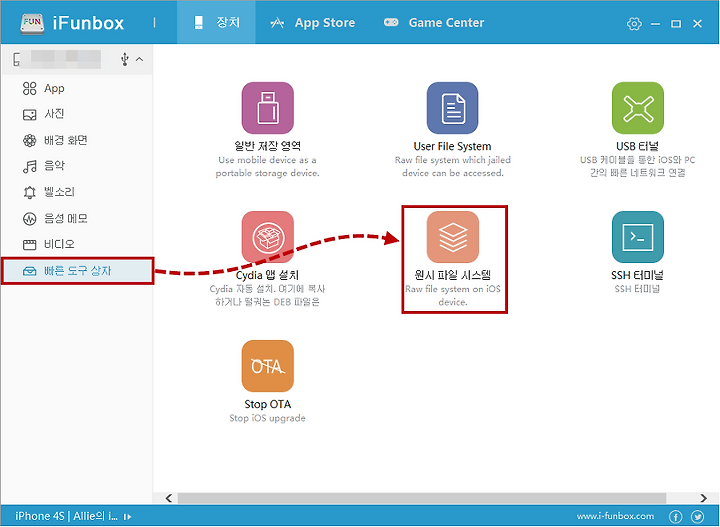The image size is (720, 527).
Task: Switch to the Game Center tab
Action: [434, 22]
